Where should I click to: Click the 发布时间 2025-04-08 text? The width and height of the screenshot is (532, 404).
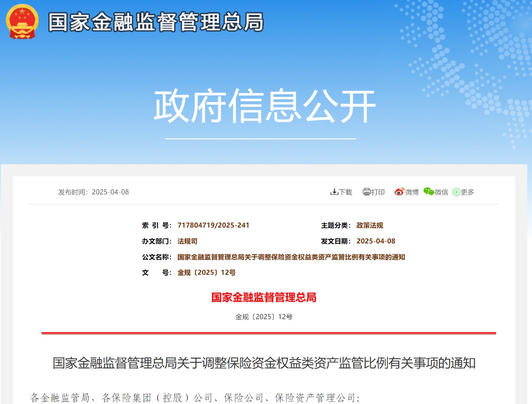(94, 192)
